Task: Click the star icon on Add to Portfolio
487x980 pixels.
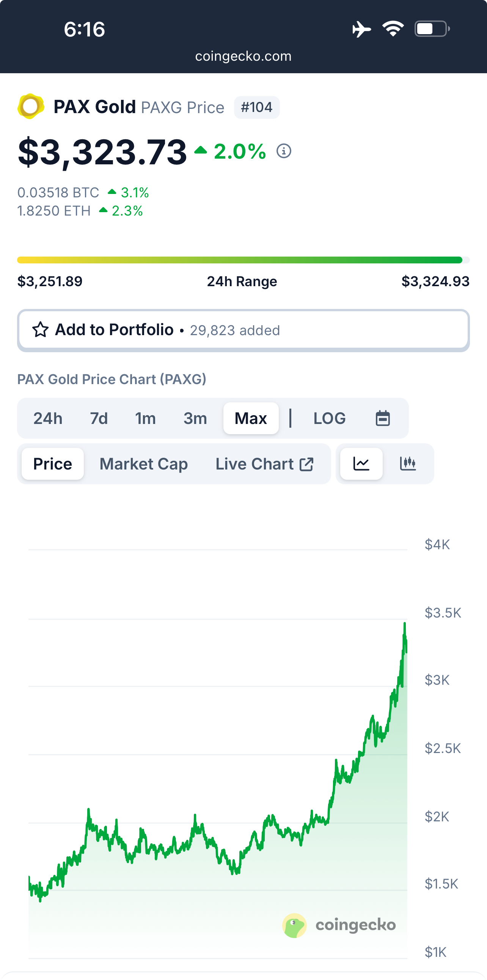Action: click(40, 330)
